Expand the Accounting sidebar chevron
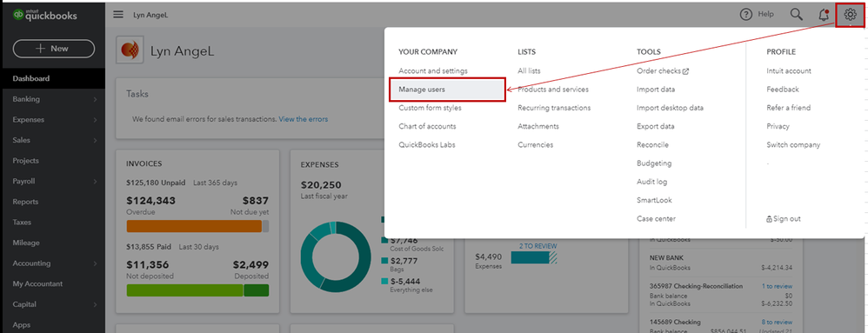The height and width of the screenshot is (333, 868). (x=95, y=263)
